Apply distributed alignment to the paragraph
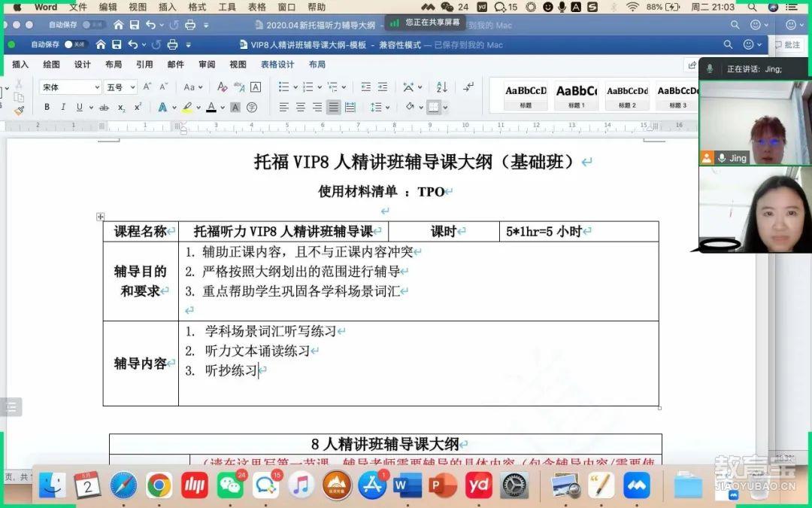 tap(350, 108)
